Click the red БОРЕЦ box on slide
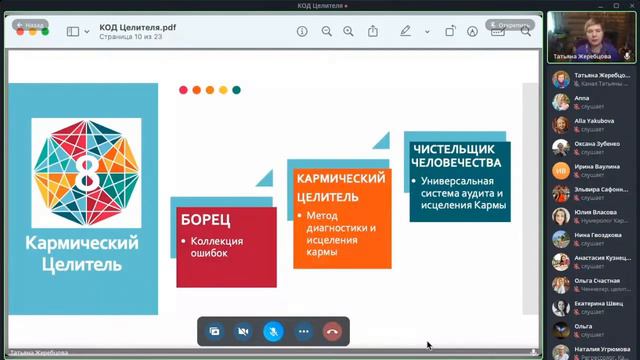 click(x=227, y=247)
